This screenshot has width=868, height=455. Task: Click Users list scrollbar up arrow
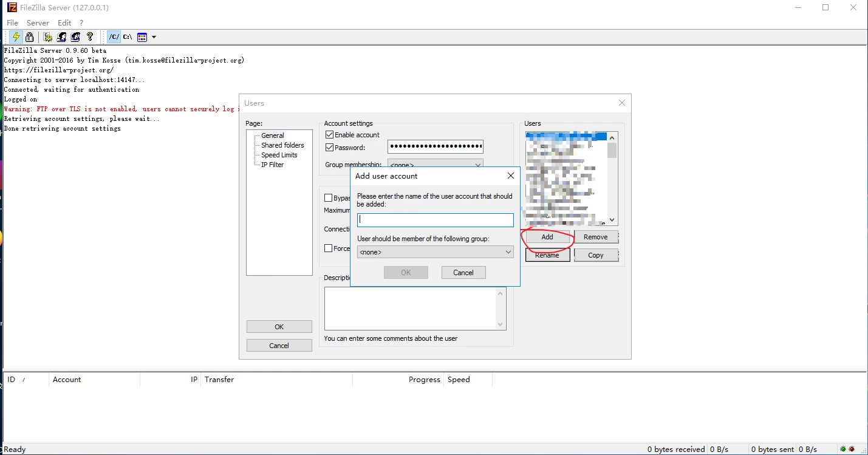tap(612, 137)
